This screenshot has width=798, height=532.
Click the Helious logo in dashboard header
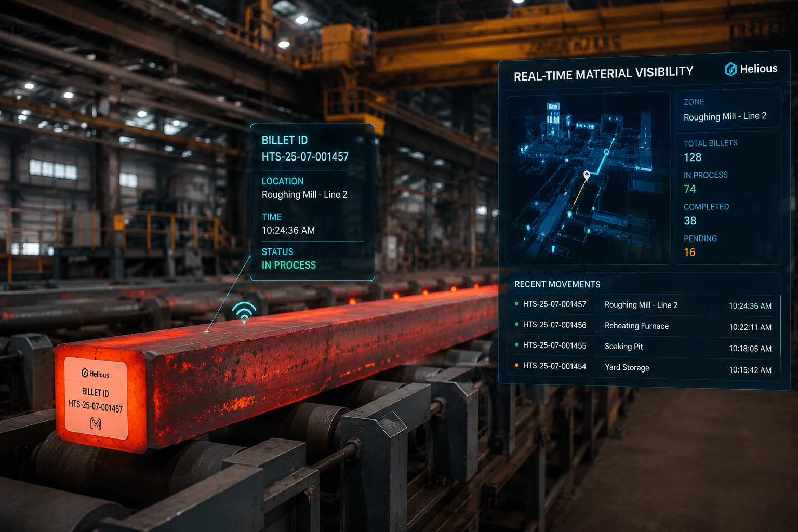[751, 69]
